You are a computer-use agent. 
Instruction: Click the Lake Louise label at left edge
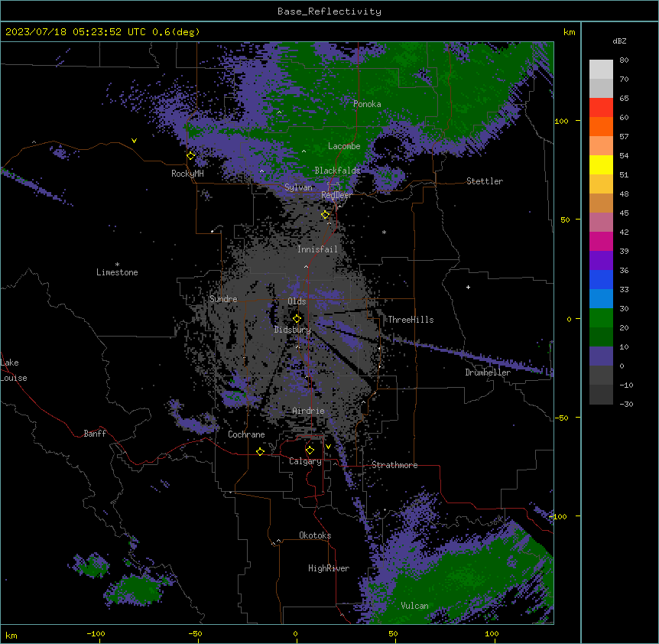13,370
